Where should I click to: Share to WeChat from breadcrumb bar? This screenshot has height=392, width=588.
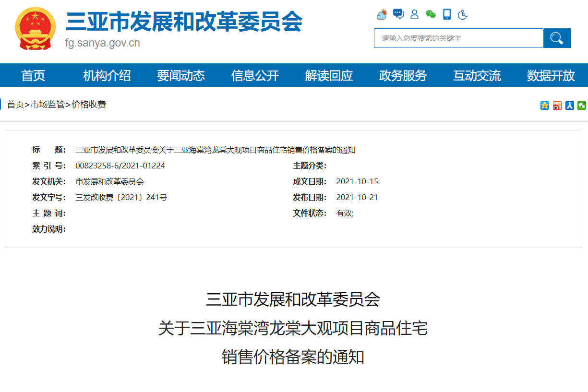[x=582, y=106]
